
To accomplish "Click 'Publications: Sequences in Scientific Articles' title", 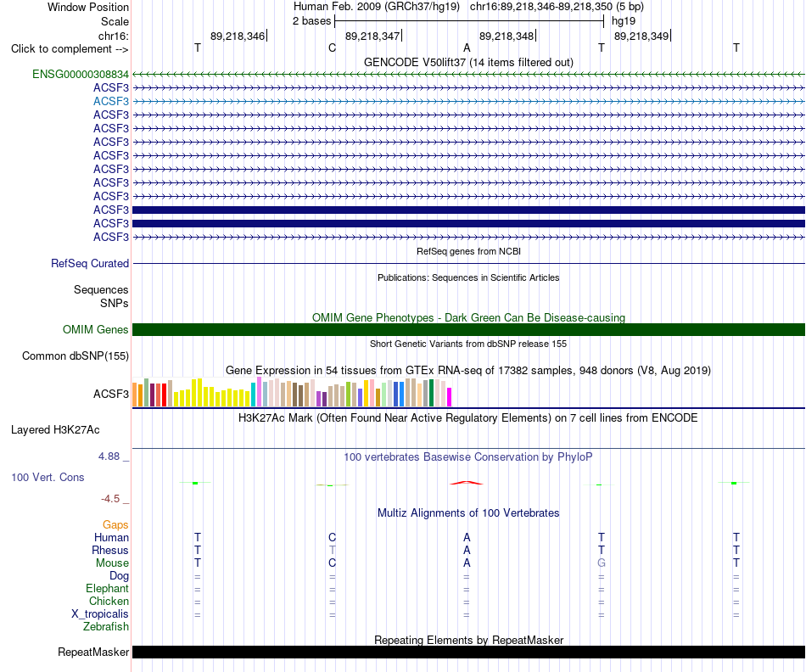I will (468, 277).
